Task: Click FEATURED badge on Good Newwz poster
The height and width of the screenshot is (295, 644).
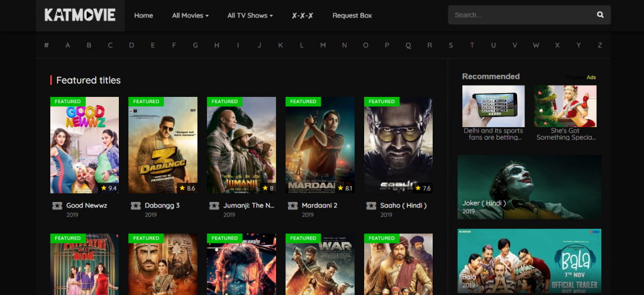Action: click(x=68, y=101)
